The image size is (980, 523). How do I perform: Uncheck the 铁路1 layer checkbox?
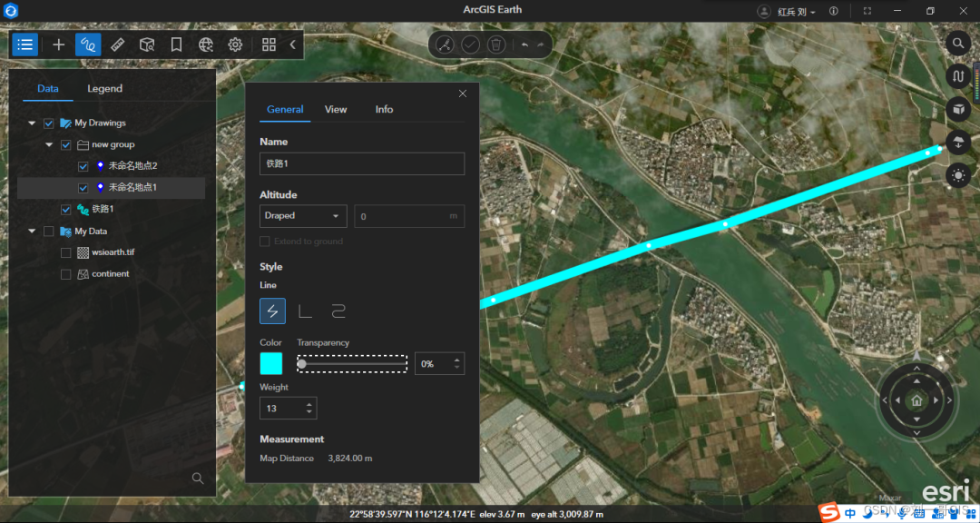(65, 210)
